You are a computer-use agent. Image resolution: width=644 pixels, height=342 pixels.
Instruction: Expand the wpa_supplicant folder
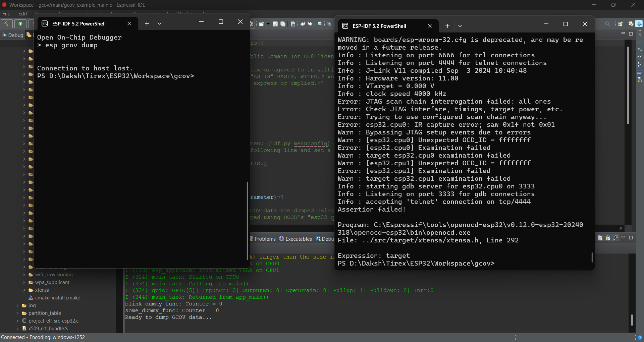pyautogui.click(x=24, y=282)
